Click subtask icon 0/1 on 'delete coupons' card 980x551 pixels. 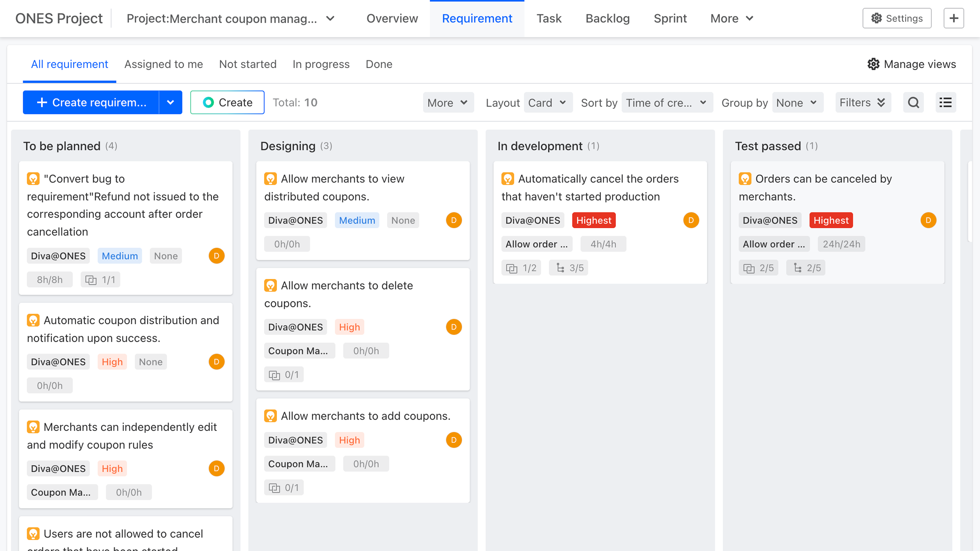pos(284,374)
